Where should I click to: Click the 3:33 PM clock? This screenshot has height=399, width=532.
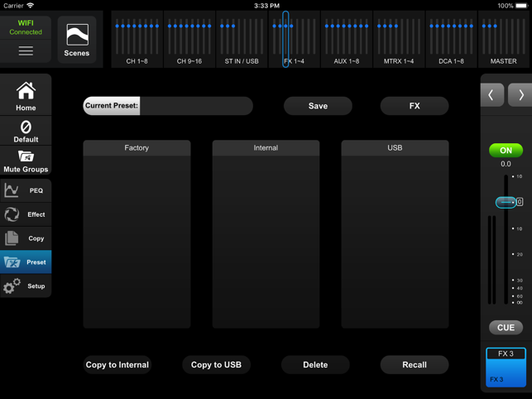point(266,6)
